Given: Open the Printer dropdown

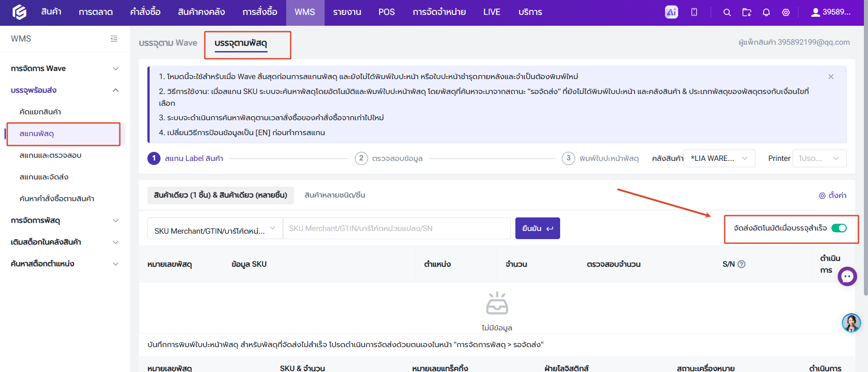Looking at the screenshot, I should click(819, 158).
